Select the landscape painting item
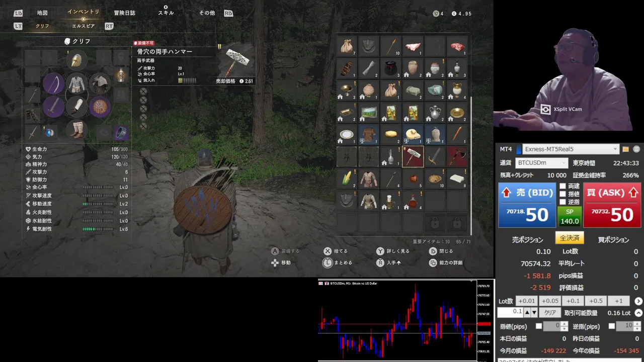This screenshot has height=362, width=644. (369, 113)
